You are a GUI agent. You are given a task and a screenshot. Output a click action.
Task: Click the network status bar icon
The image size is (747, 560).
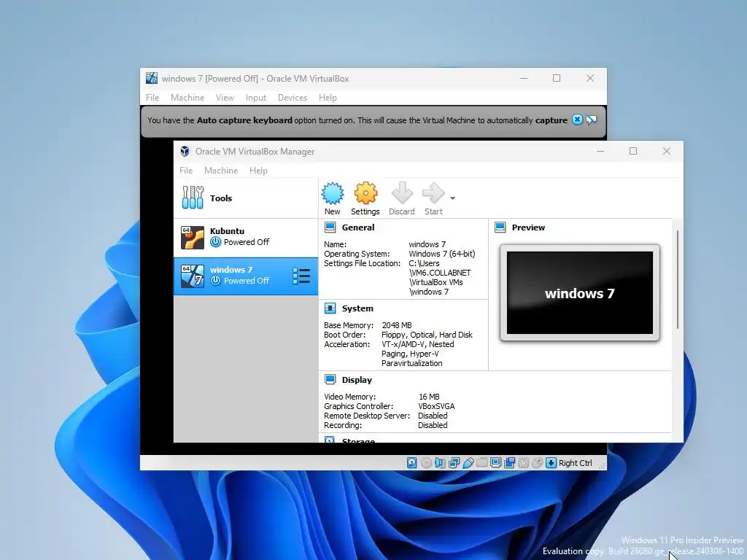click(454, 463)
